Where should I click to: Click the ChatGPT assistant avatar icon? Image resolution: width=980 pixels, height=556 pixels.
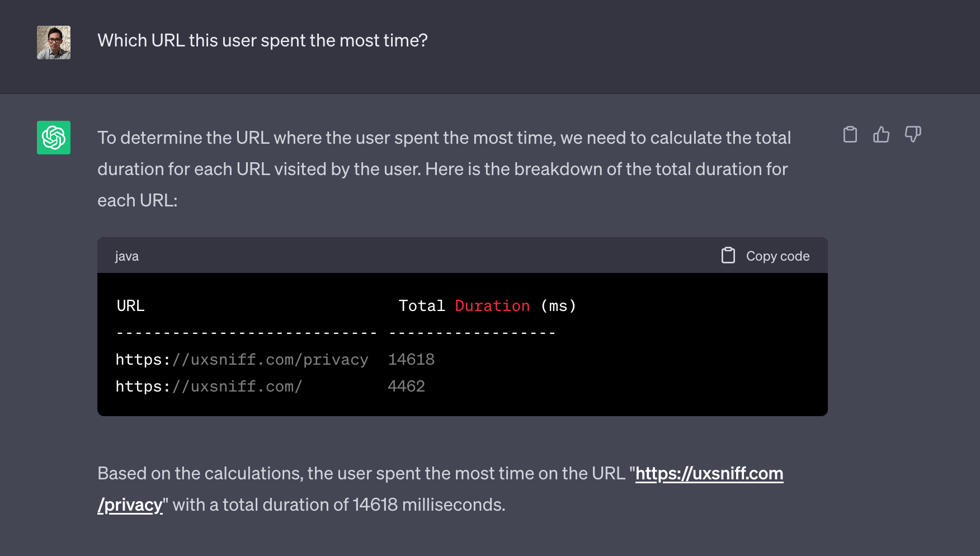point(54,138)
